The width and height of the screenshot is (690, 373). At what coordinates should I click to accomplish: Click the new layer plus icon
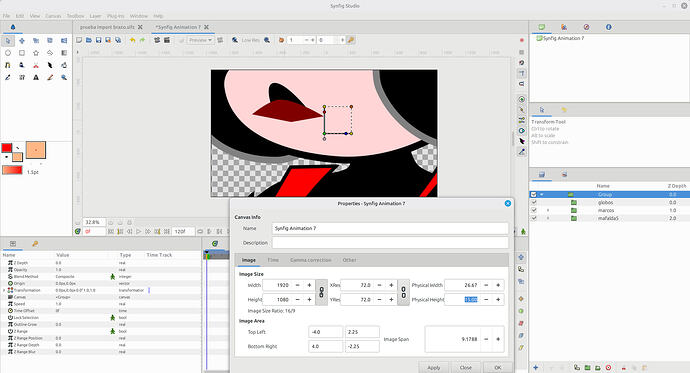tap(536, 367)
